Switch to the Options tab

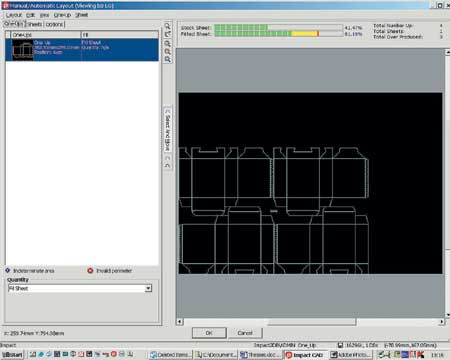54,24
